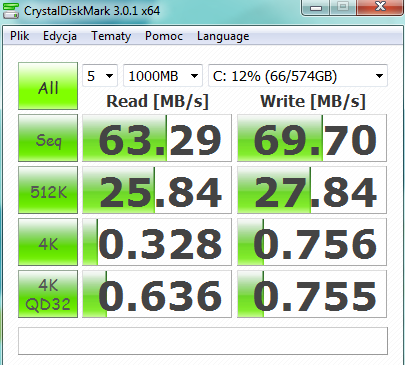Screen dimensions: 405x365
Task: Click the 4K QD32 write value 0.755
Action: click(312, 294)
